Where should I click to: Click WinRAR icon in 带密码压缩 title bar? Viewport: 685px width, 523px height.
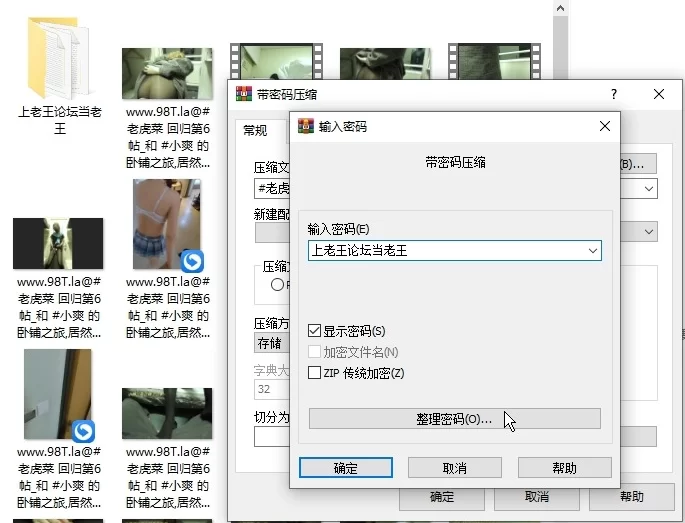click(x=244, y=94)
